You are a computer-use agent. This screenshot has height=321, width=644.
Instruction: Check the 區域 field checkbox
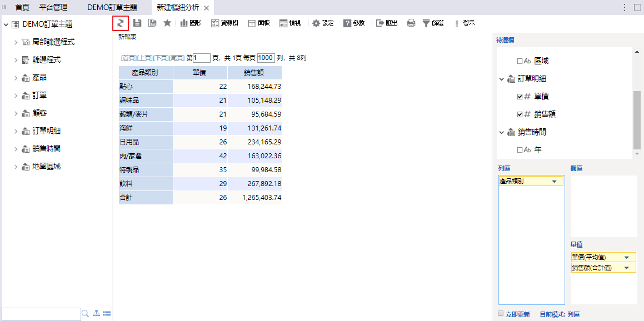[x=520, y=61]
